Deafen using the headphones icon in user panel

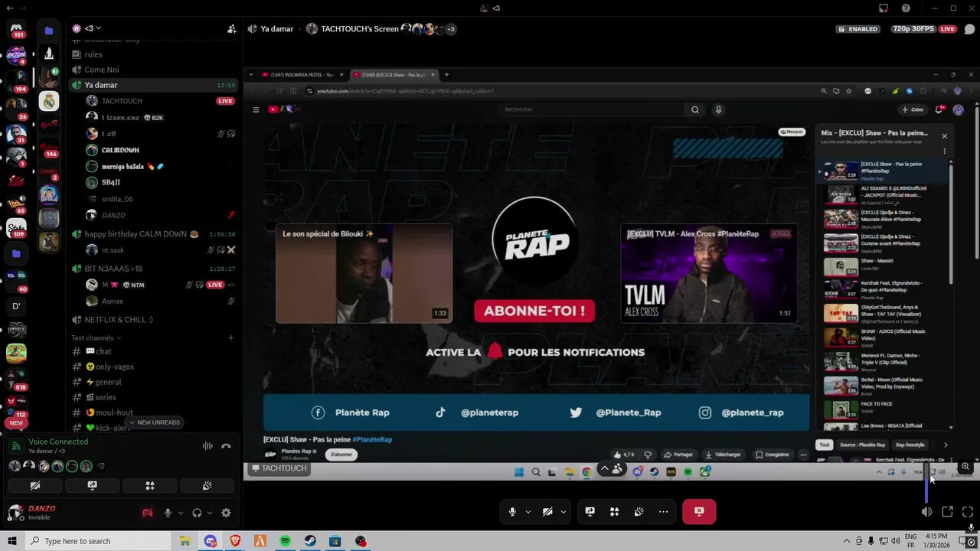click(x=197, y=513)
